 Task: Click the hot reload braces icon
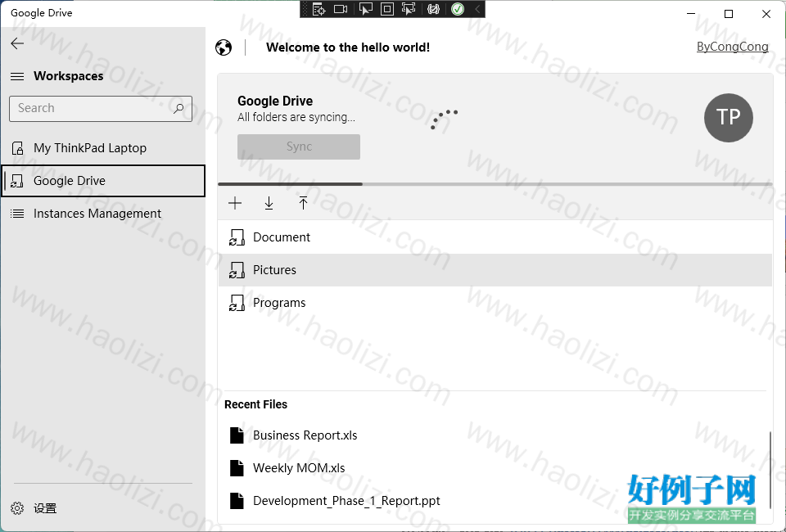point(434,9)
